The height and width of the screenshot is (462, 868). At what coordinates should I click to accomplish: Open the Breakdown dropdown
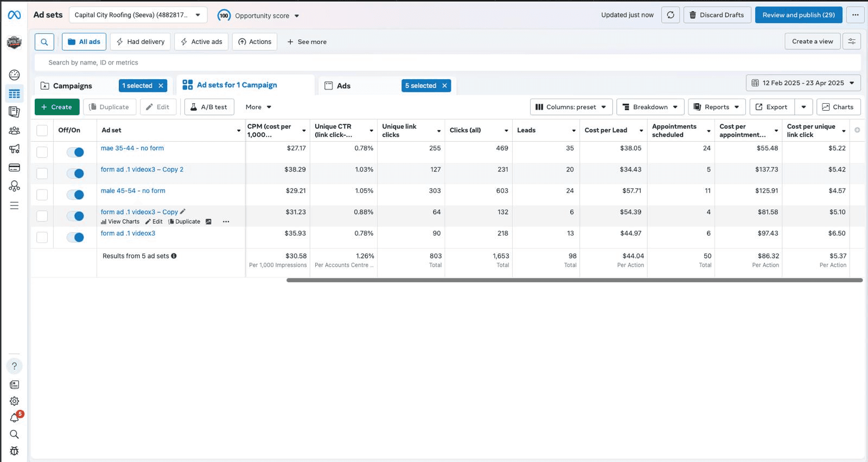point(650,107)
